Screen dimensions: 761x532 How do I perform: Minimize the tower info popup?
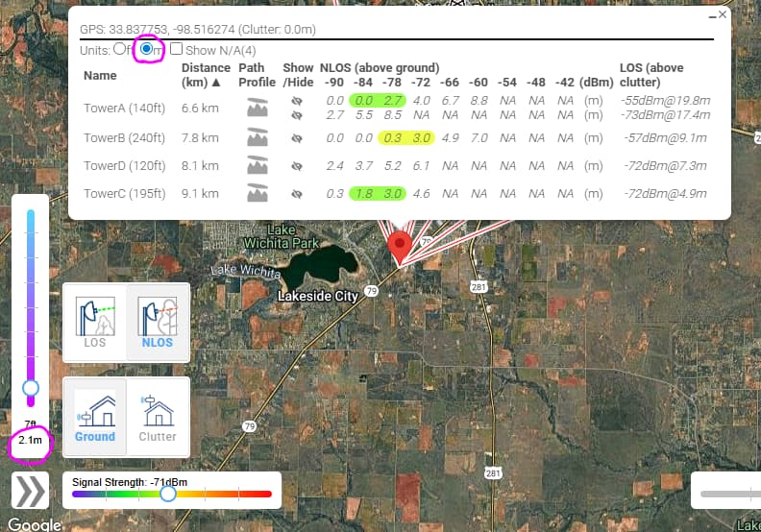(712, 15)
